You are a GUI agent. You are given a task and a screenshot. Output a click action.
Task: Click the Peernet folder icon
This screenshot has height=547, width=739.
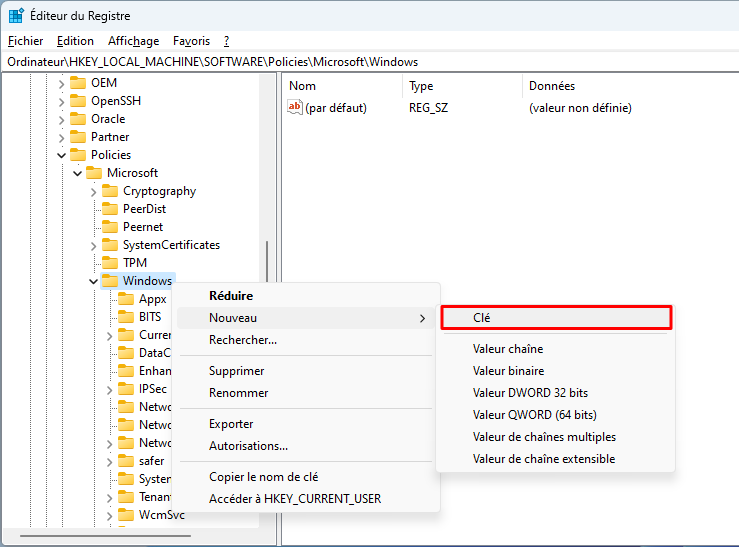coord(110,227)
